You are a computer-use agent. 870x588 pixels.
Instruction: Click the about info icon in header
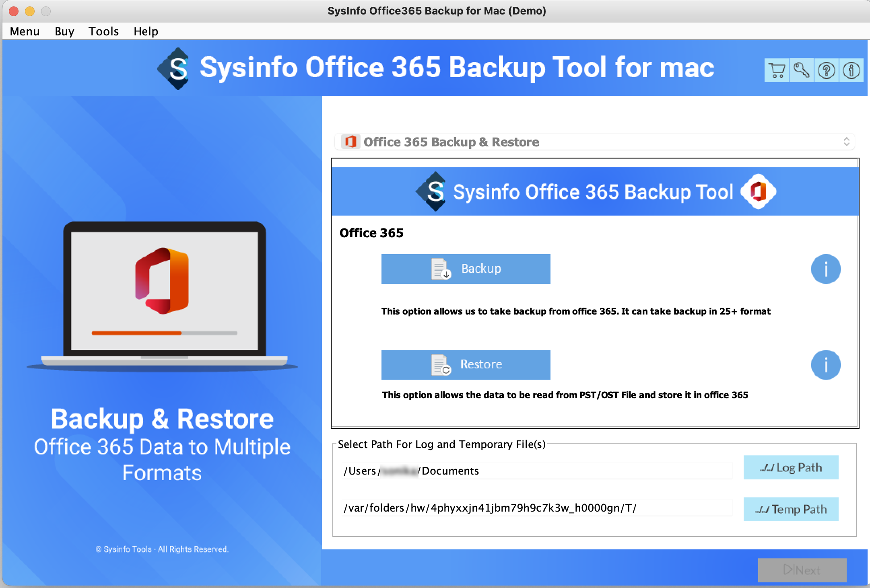(x=851, y=70)
